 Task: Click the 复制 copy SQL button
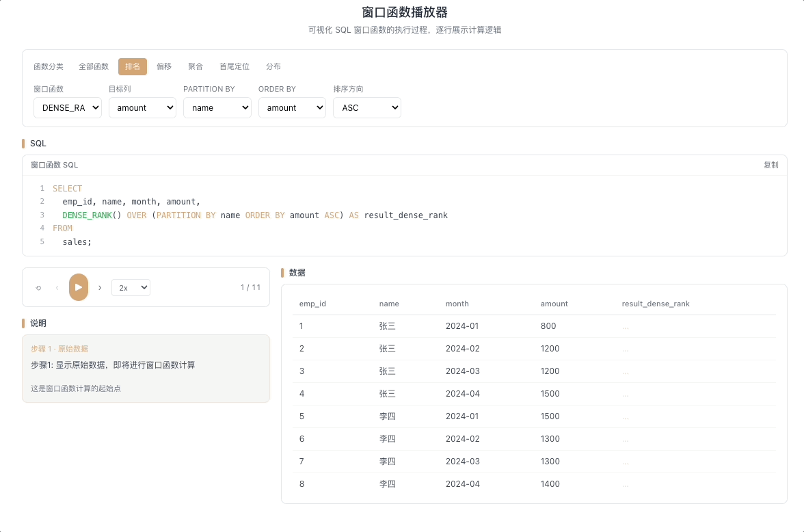[770, 165]
